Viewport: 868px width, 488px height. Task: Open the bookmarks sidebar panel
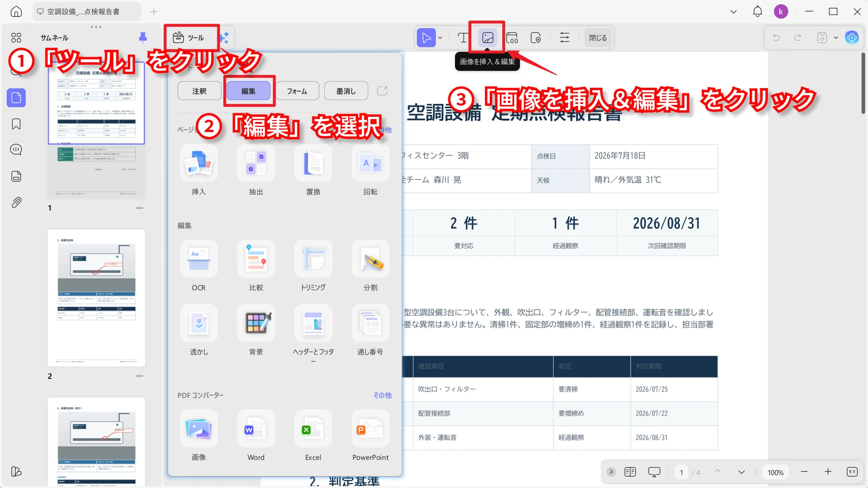click(16, 124)
